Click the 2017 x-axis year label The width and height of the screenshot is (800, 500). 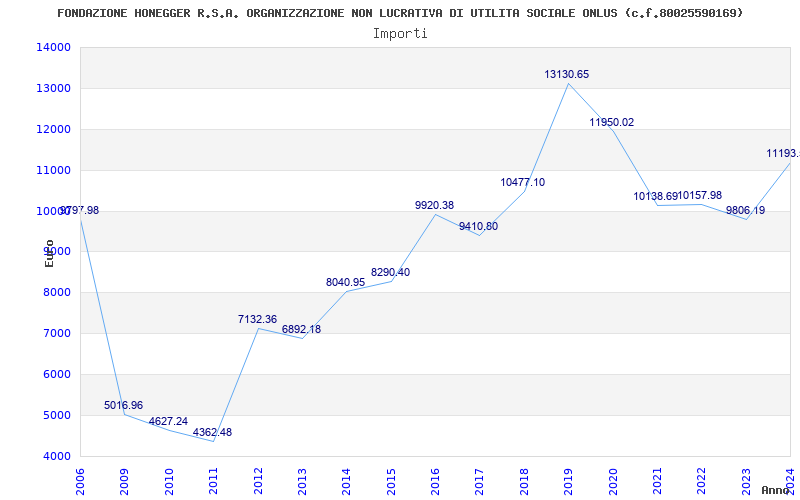480,481
